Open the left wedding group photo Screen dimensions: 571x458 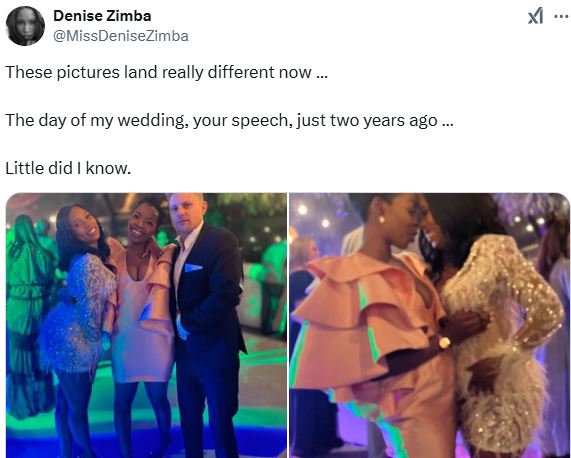[x=146, y=325]
